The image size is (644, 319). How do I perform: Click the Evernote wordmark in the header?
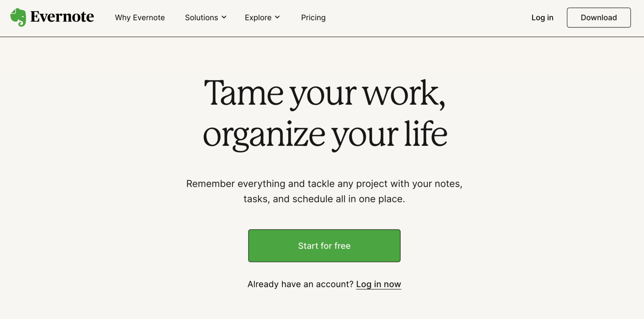[62, 17]
